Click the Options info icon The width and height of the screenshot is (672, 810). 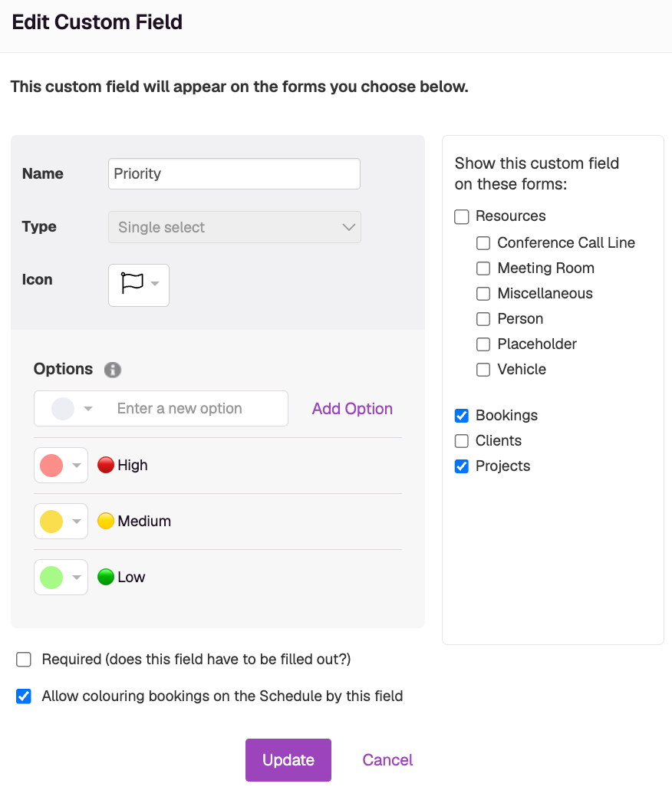click(113, 370)
